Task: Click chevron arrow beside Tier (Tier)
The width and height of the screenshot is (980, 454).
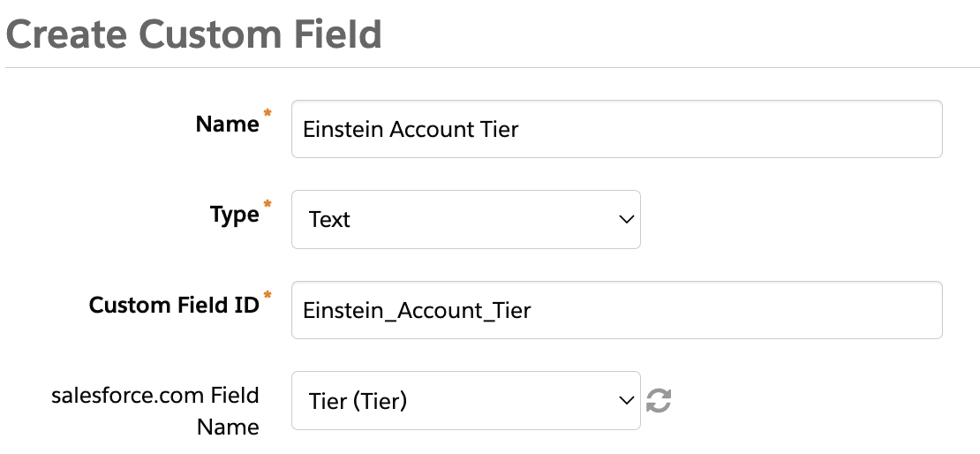Action: (x=627, y=401)
